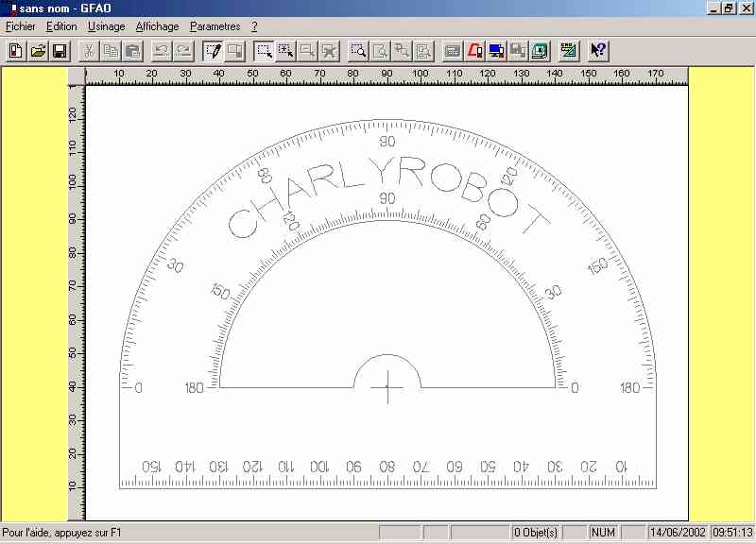Click the zoom page magnifier icon

point(380,51)
